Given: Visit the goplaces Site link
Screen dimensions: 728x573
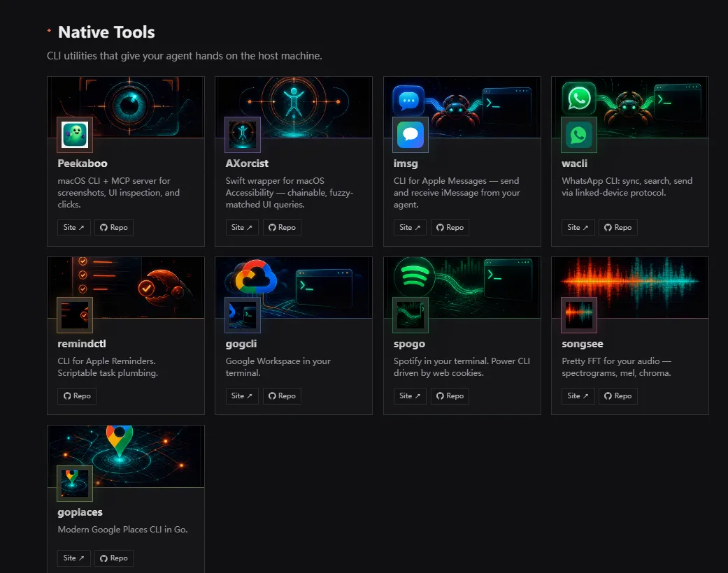Looking at the screenshot, I should tap(74, 558).
